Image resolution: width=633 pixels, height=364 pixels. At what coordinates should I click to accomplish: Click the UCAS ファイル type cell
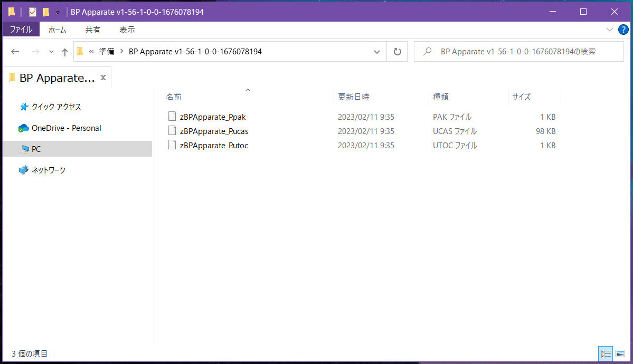coord(455,131)
